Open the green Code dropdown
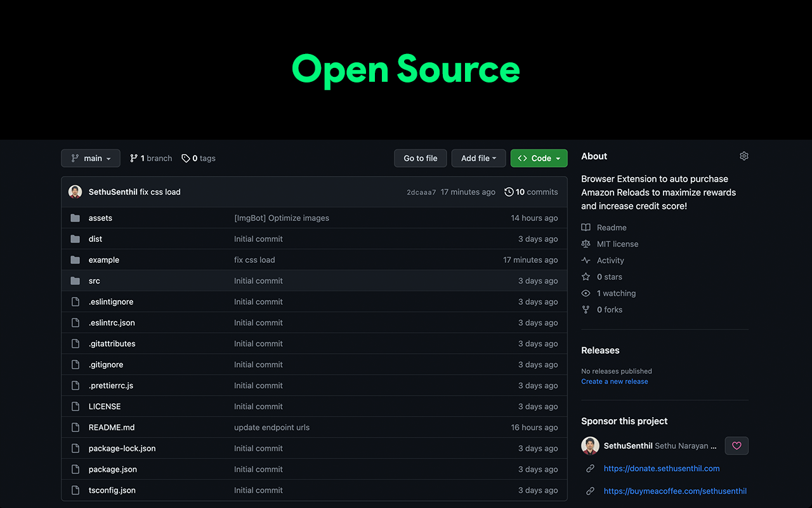The height and width of the screenshot is (508, 812). [x=539, y=158]
